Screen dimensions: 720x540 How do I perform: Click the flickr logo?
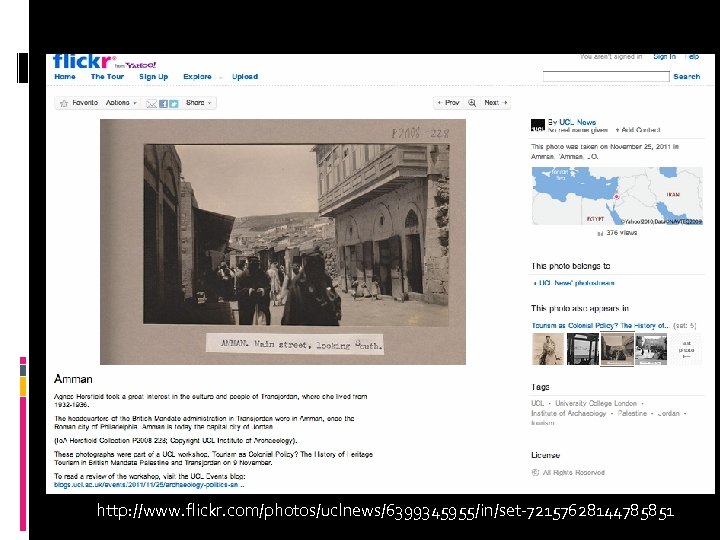tap(83, 61)
